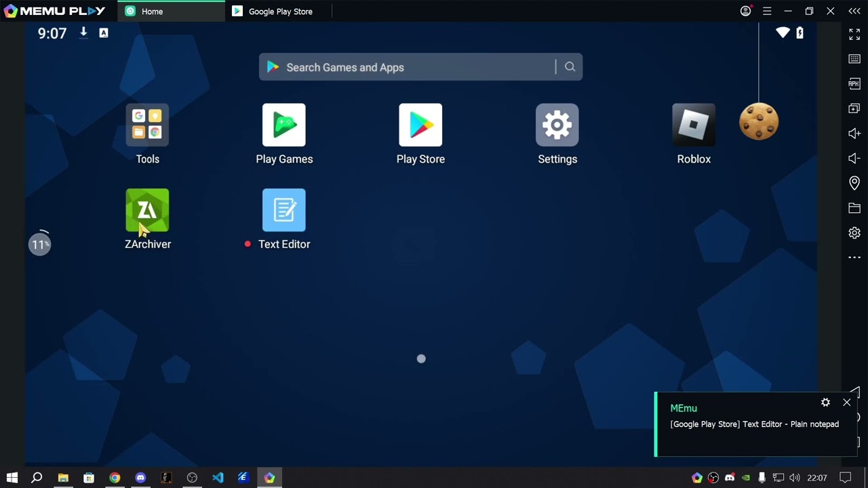Image resolution: width=868 pixels, height=488 pixels.
Task: Open Microsoft Store from taskbar
Action: coord(89,478)
